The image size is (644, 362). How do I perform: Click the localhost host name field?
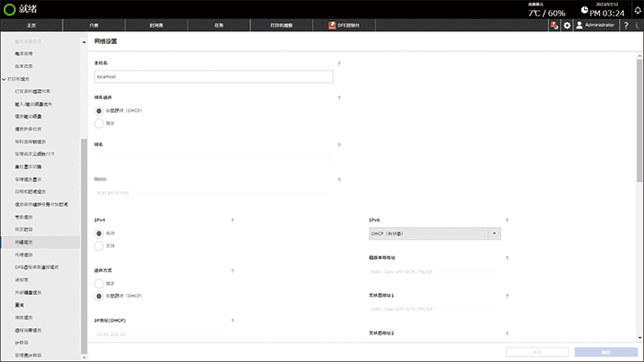[x=213, y=76]
